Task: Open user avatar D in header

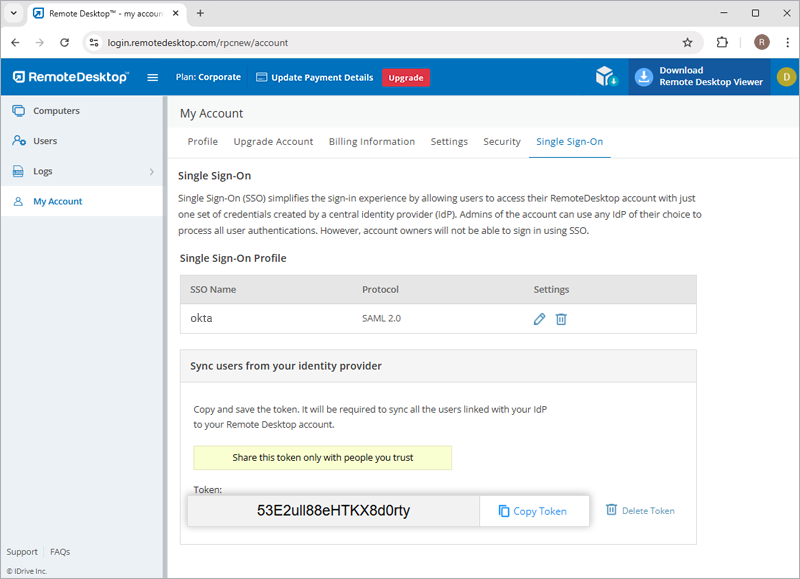Action: [786, 77]
